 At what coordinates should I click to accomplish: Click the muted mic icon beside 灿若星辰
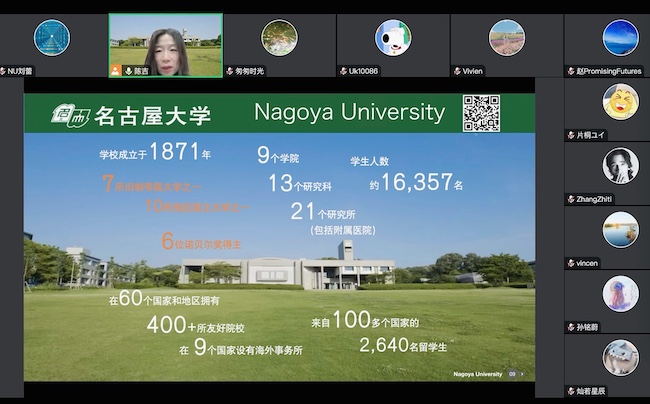coord(571,391)
